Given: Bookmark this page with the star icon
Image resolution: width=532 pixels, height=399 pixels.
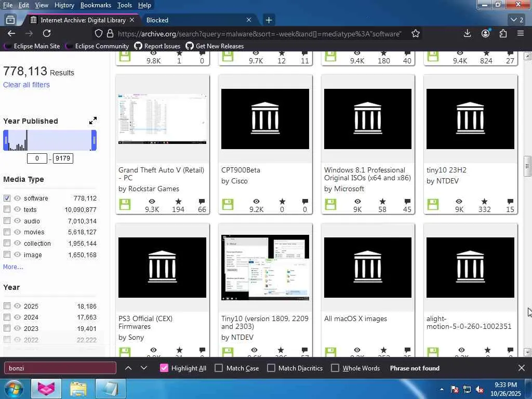Looking at the screenshot, I should tap(415, 34).
